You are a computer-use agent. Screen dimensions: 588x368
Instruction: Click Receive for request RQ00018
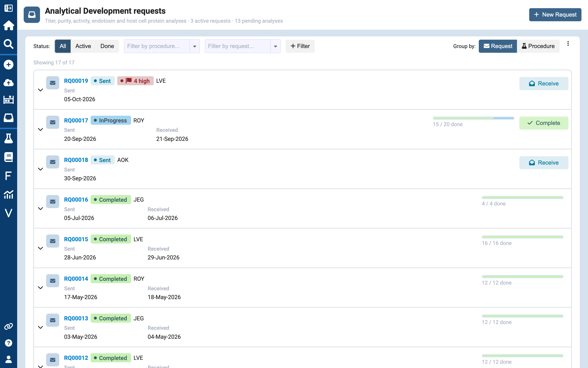tap(544, 163)
